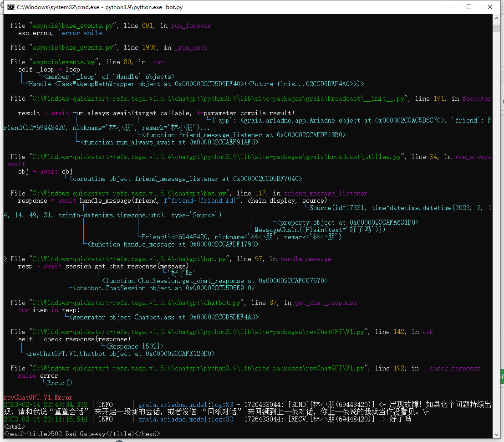Click '<generator object Chatbot.ask at' line

(163, 318)
